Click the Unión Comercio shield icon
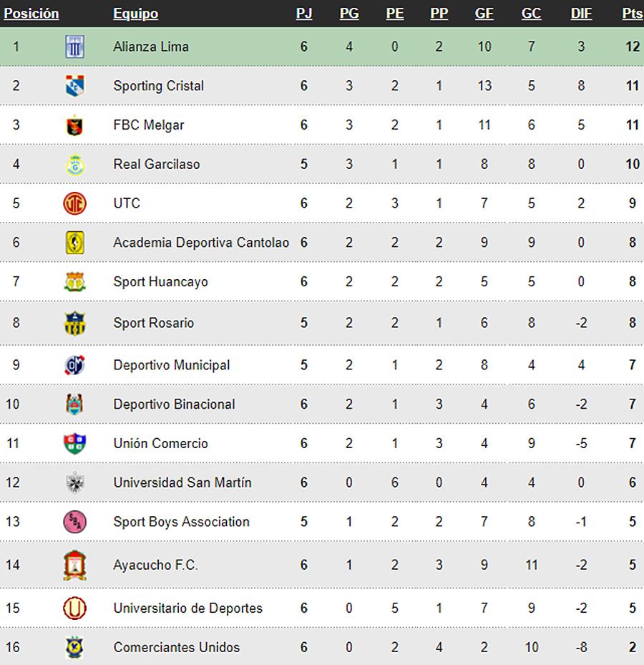 pyautogui.click(x=74, y=444)
